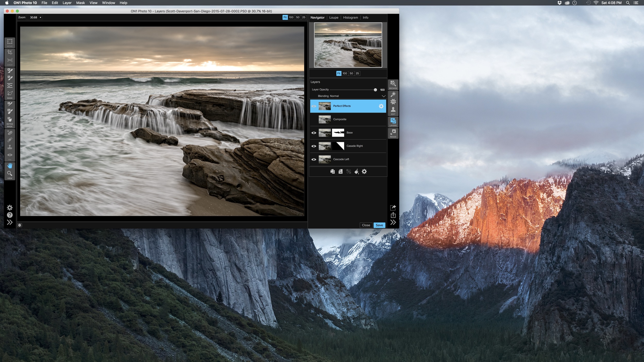
Task: Select the Clone Stamp tool
Action: tap(10, 147)
